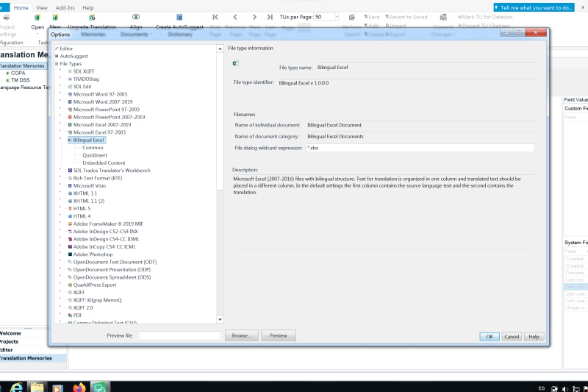The image size is (588, 392).
Task: Open Internet Explorer from the taskbar
Action: pyautogui.click(x=16, y=387)
